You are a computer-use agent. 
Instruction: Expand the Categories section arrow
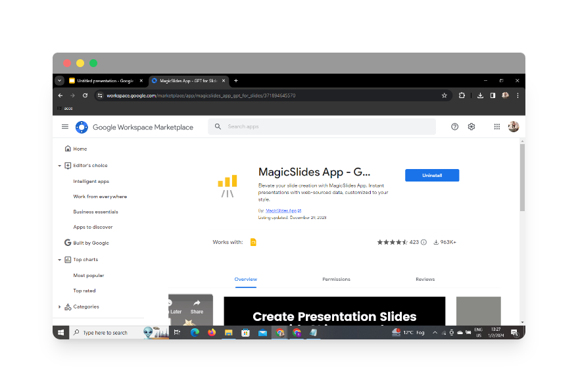[x=59, y=306]
